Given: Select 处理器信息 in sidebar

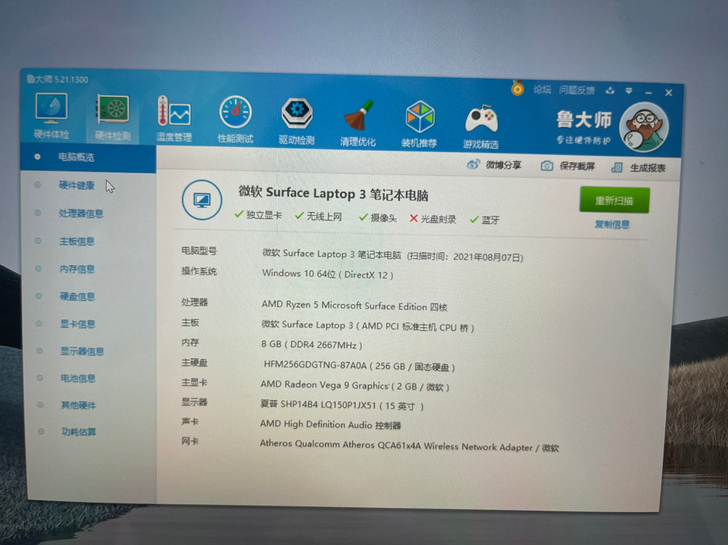Looking at the screenshot, I should pyautogui.click(x=81, y=214).
